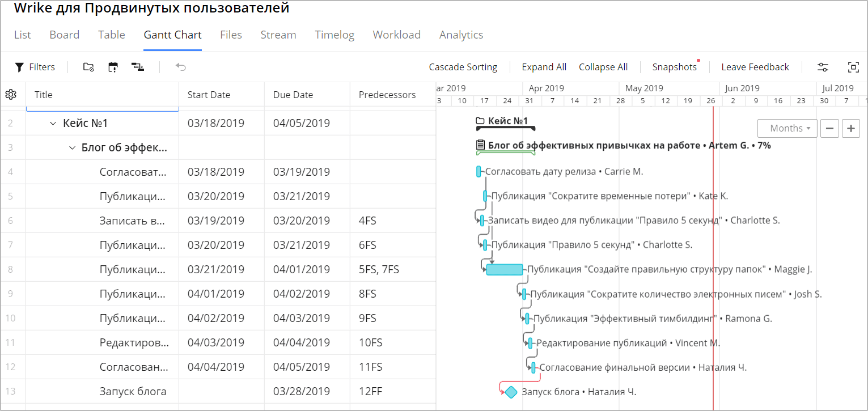The height and width of the screenshot is (411, 868).
Task: Enter fullscreen mode with the frame icon
Action: (853, 67)
